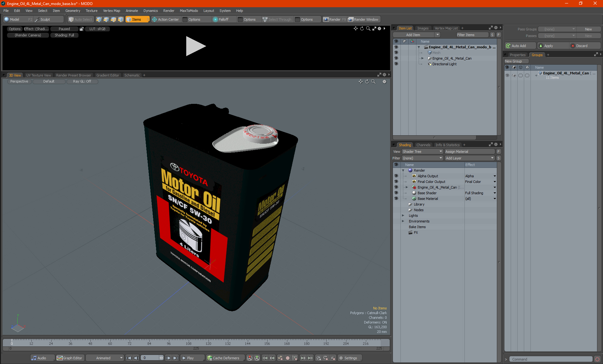The image size is (603, 364).
Task: Open the Add Layer dropdown
Action: click(x=470, y=158)
